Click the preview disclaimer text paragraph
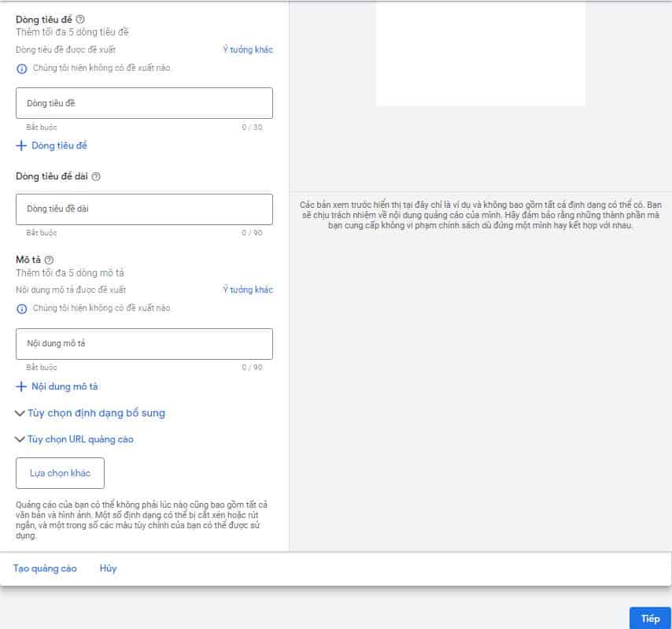 (480, 215)
